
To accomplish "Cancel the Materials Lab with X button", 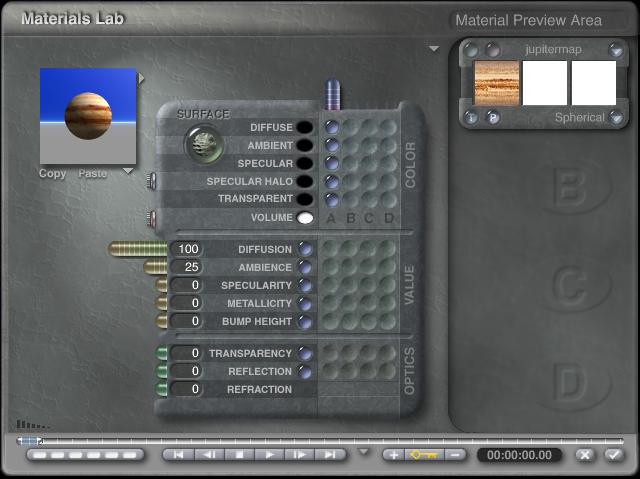I will [x=586, y=455].
